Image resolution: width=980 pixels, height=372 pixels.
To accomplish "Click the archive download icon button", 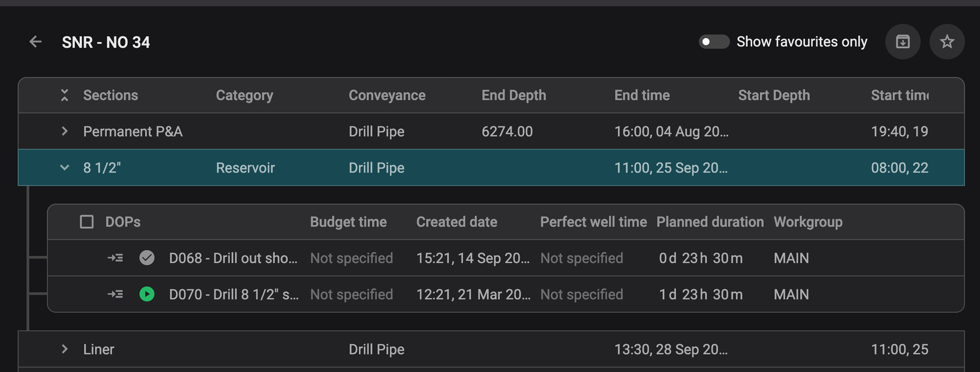I will point(902,42).
